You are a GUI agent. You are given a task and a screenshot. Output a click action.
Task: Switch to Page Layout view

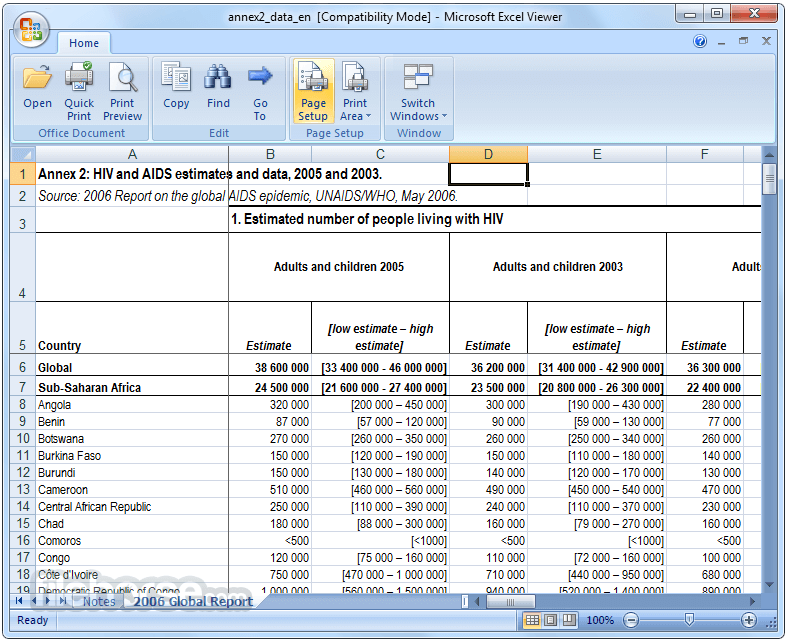[550, 620]
